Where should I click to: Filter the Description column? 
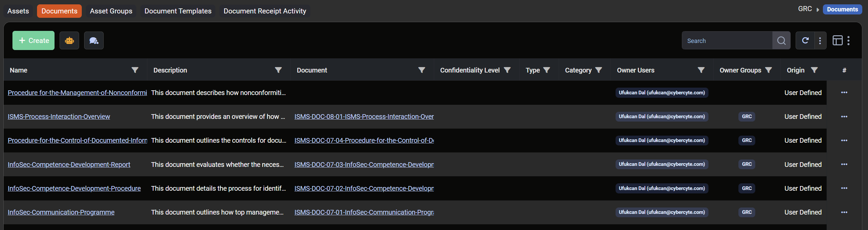278,70
